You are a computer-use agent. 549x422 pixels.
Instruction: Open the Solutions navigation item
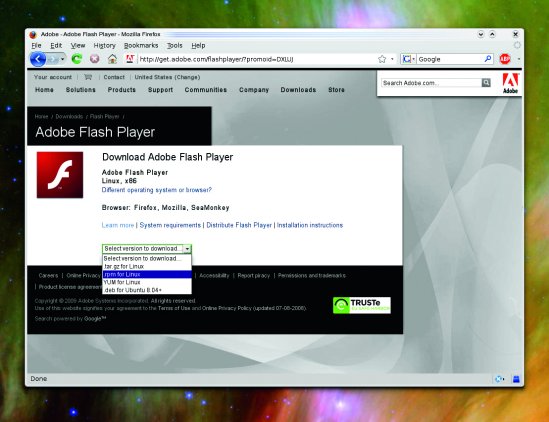pos(81,90)
